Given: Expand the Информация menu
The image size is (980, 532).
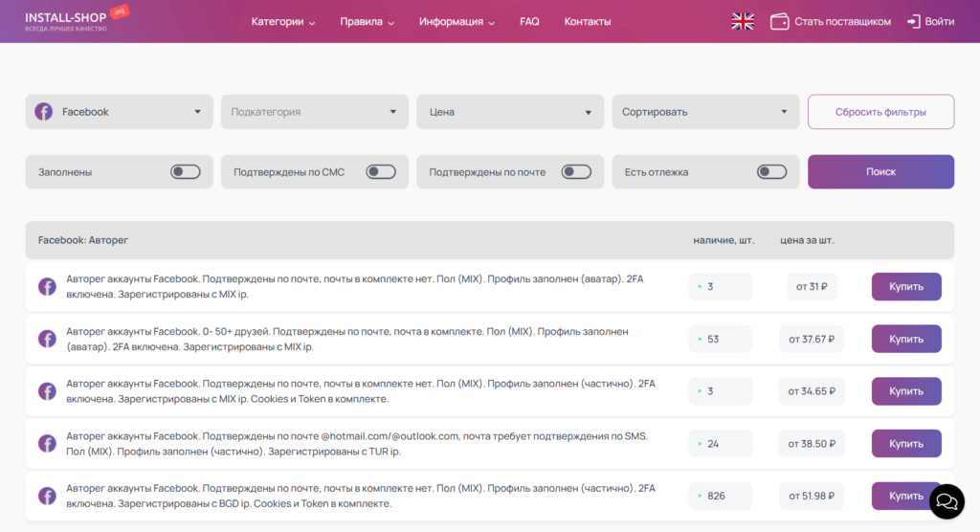Looking at the screenshot, I should [x=457, y=21].
